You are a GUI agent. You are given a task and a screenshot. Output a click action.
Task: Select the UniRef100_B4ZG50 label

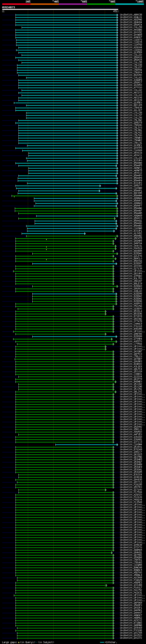pos(131,75)
